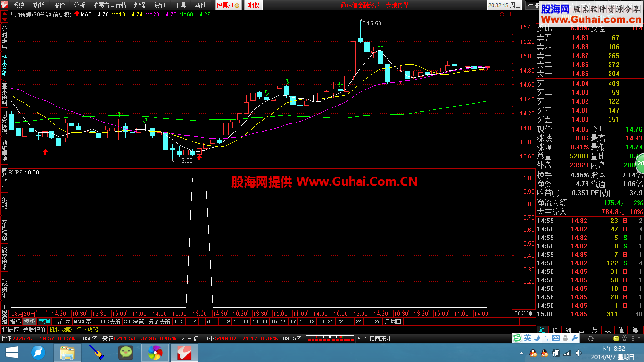Click the 管理 button below the chart
This screenshot has width=644, height=362.
point(44,321)
